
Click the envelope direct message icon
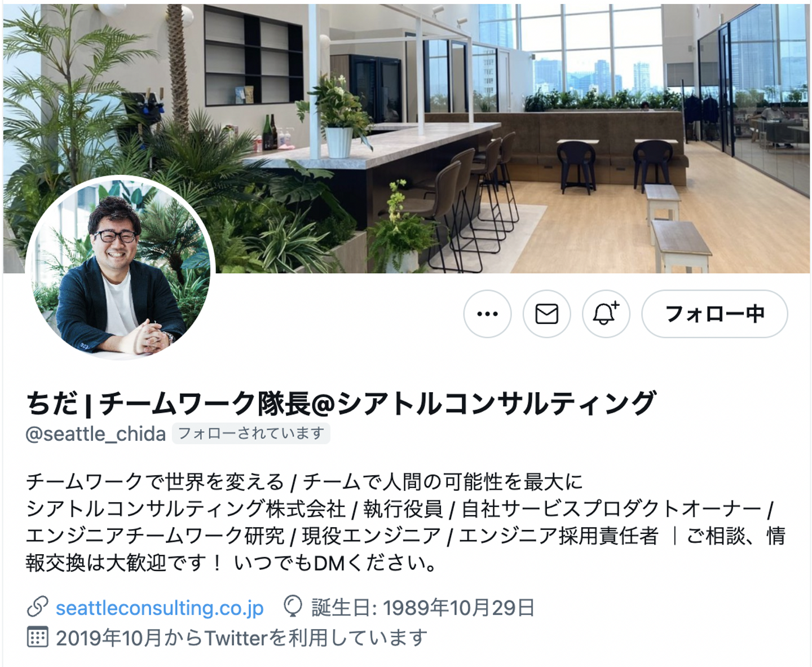[546, 314]
